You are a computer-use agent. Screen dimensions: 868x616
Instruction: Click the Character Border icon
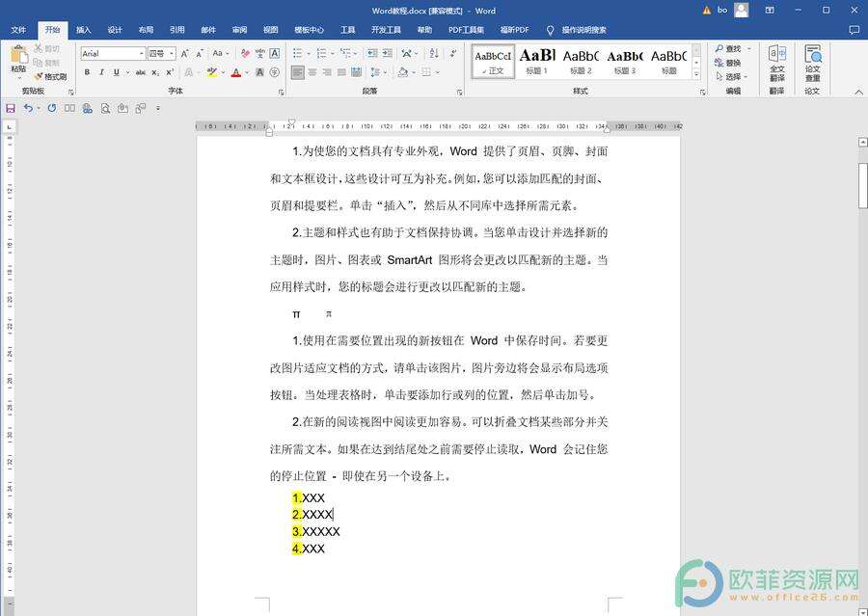coord(275,54)
